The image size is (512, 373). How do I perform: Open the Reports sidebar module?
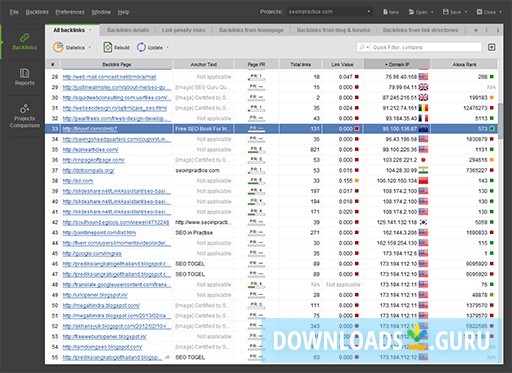(24, 77)
